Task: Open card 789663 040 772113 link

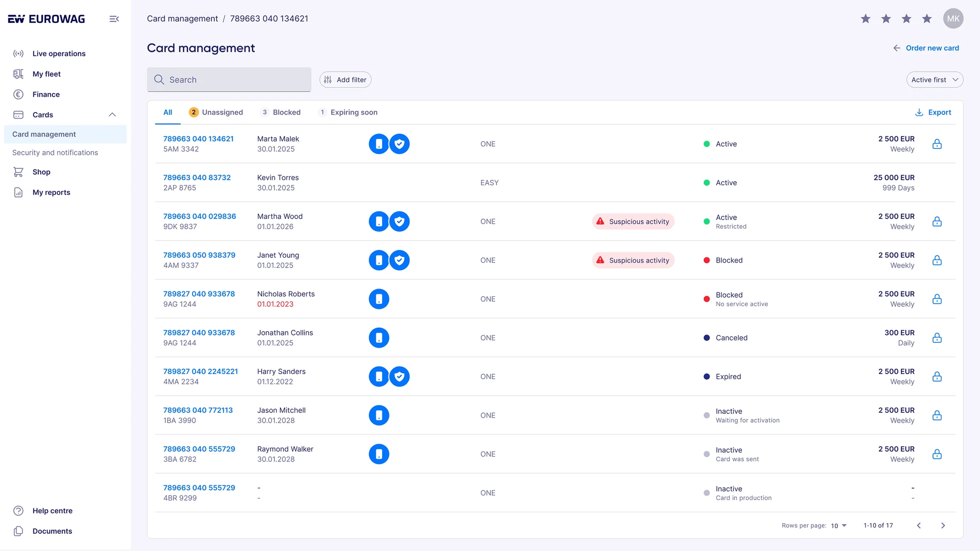Action: click(x=197, y=410)
